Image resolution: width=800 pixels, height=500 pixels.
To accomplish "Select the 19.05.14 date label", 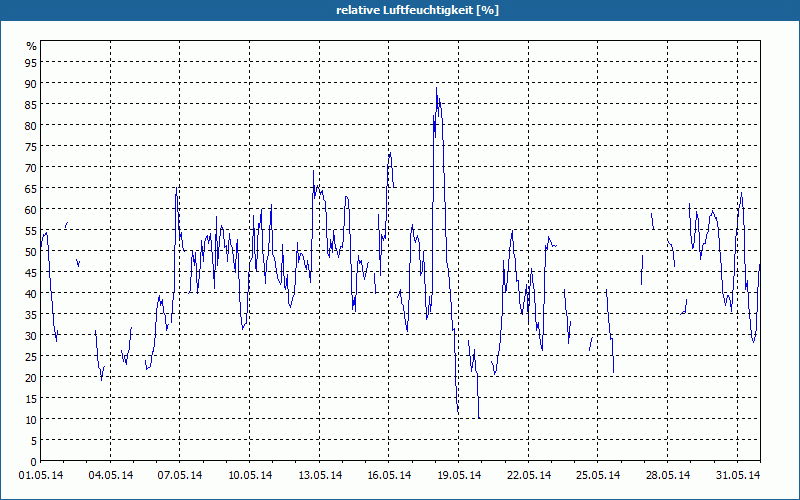I will (459, 475).
